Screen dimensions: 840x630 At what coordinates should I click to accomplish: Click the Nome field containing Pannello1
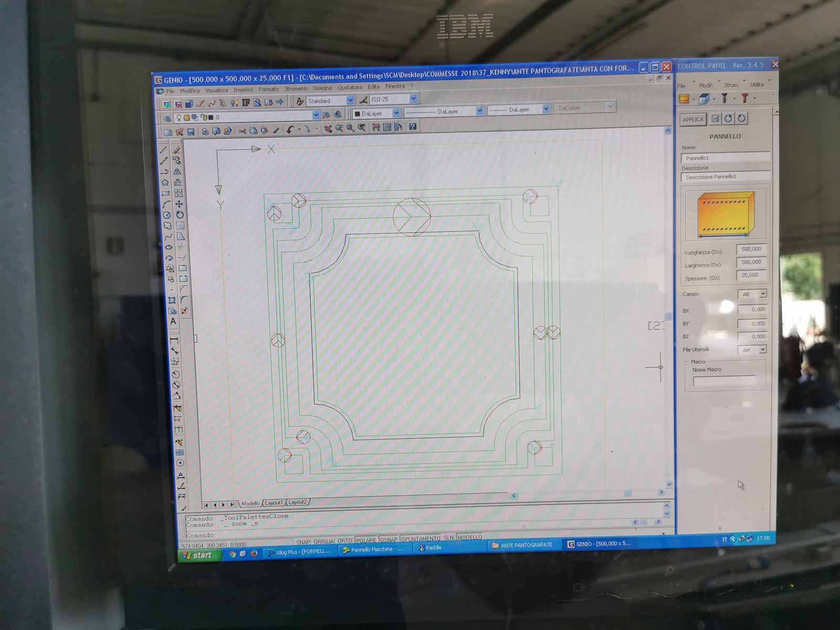click(x=726, y=157)
